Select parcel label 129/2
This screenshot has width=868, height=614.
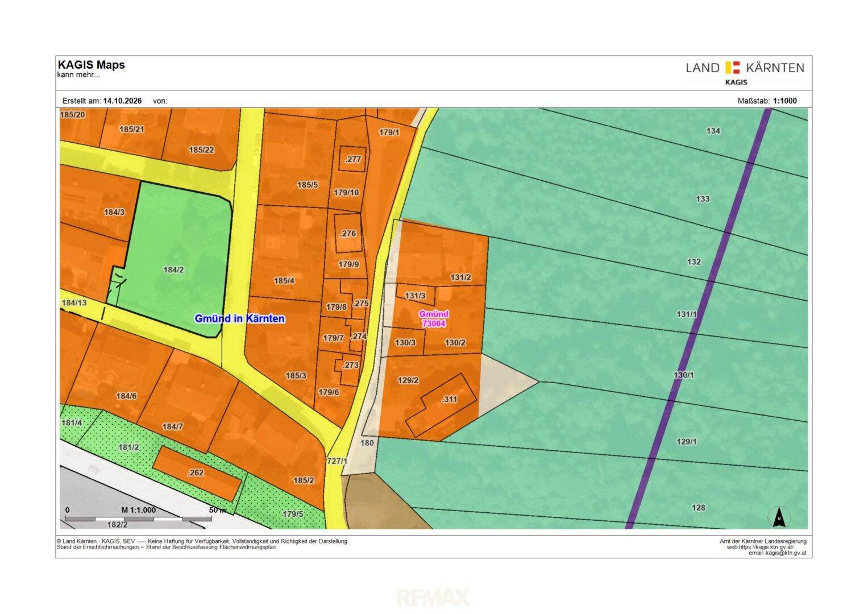click(408, 380)
